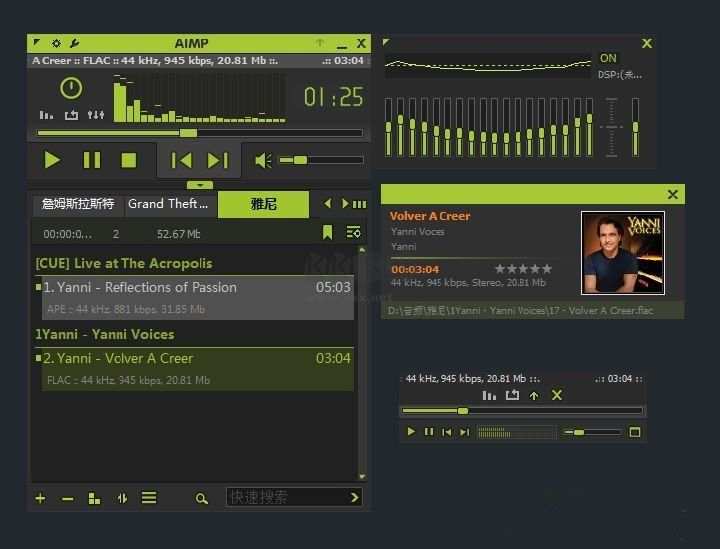Screen dimensions: 720x549
Task: Adjust the mini player volume slider
Action: (x=593, y=432)
